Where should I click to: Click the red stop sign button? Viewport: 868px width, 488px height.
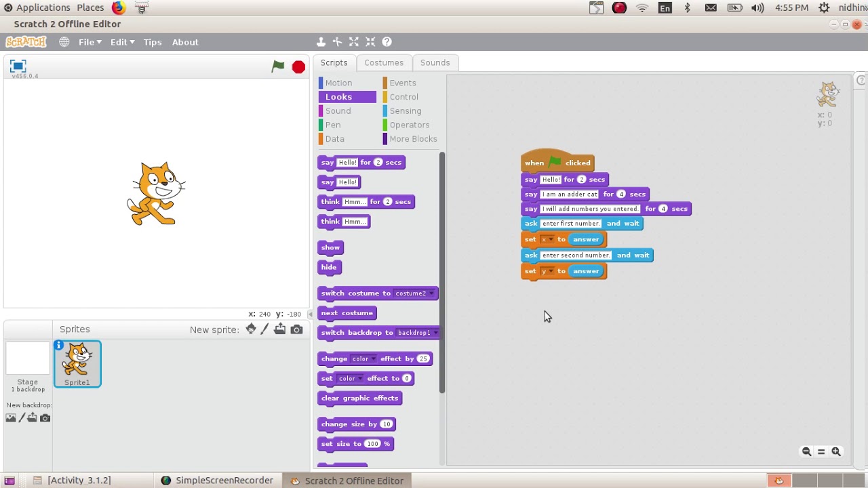click(298, 66)
